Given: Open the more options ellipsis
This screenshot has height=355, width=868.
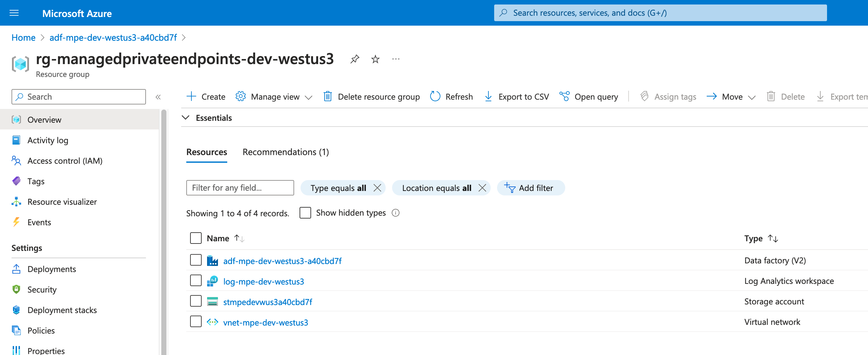Looking at the screenshot, I should (x=396, y=59).
